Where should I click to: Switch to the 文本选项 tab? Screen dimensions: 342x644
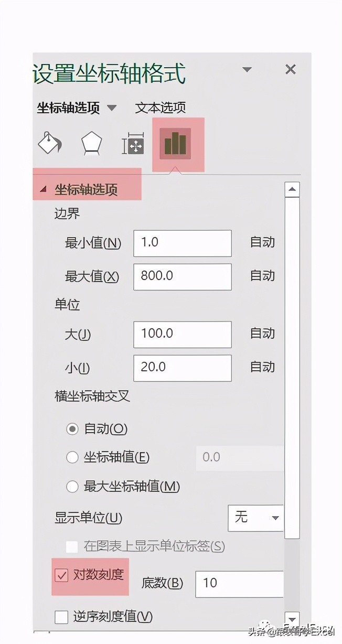click(x=160, y=108)
